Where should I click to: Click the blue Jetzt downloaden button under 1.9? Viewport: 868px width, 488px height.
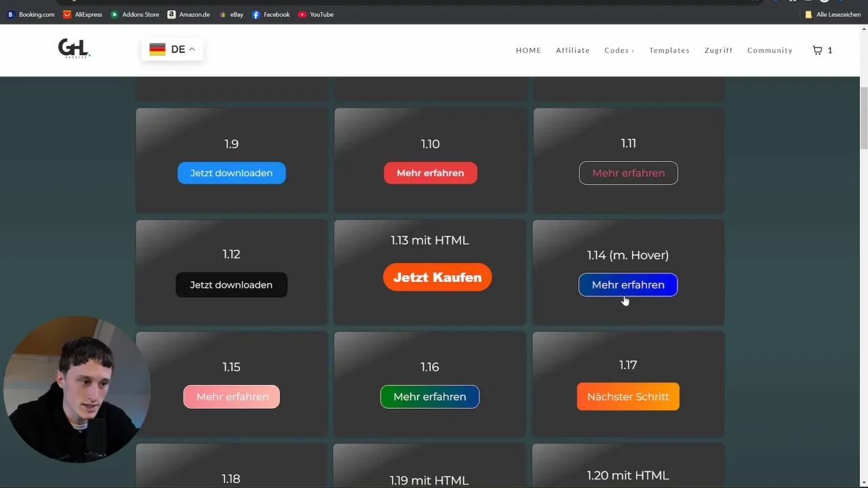[231, 173]
